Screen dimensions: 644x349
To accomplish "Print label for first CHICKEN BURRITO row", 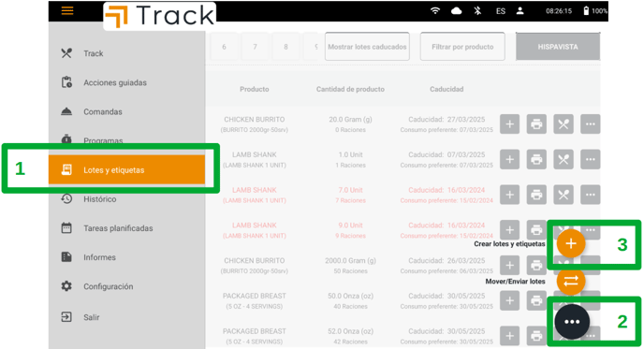I will pos(536,124).
